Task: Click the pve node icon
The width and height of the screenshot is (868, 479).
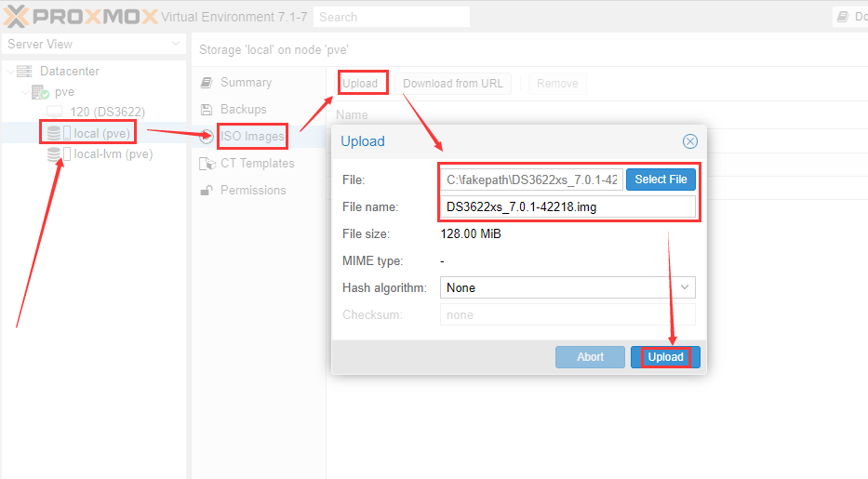Action: tap(40, 92)
